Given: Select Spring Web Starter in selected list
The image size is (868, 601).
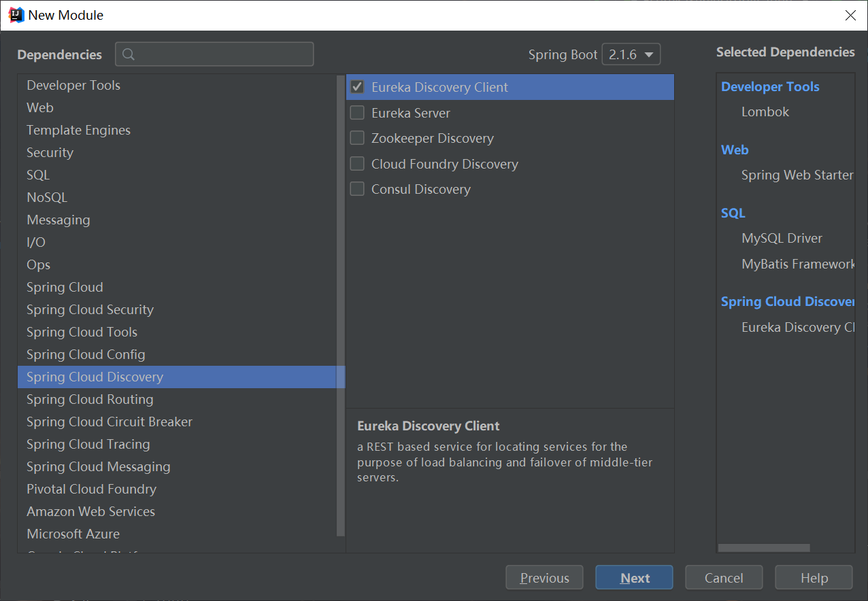Looking at the screenshot, I should (x=797, y=175).
